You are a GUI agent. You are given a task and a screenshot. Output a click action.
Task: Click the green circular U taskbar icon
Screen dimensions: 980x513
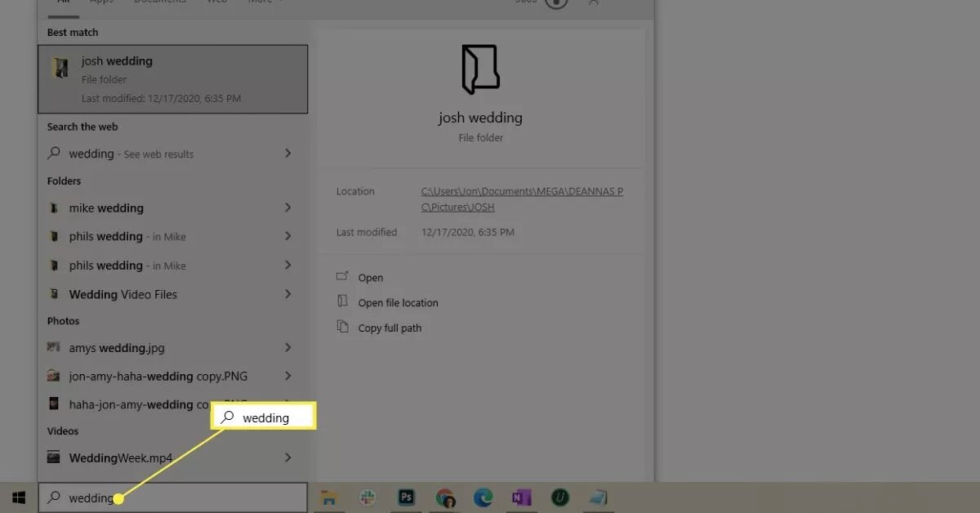[x=559, y=497]
